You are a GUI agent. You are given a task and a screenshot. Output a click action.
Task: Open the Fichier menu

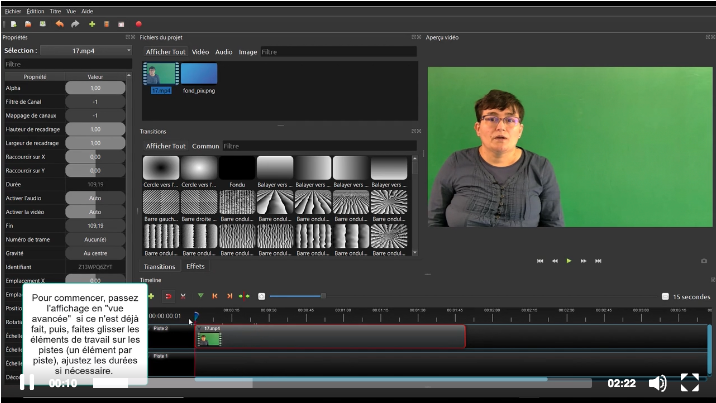13,11
